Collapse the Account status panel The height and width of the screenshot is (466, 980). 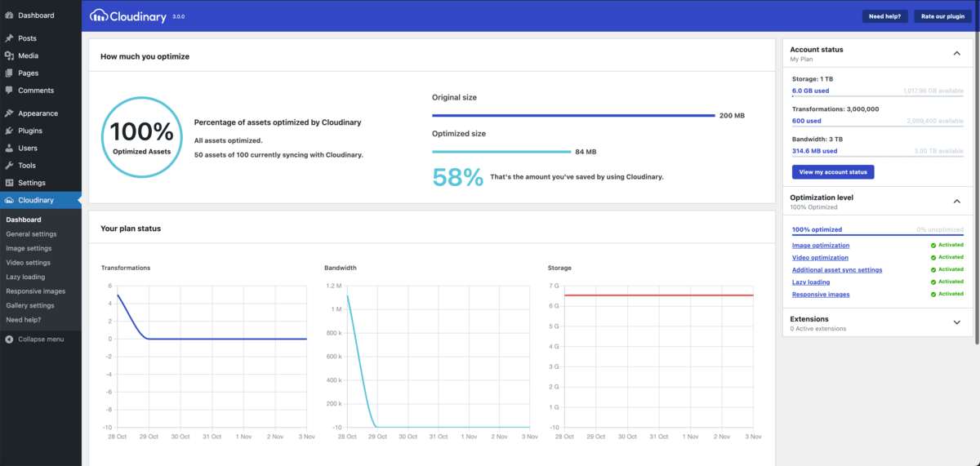(957, 53)
